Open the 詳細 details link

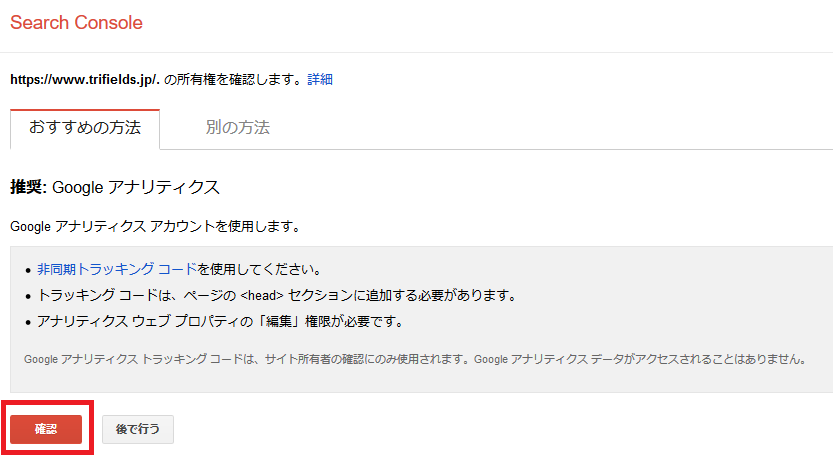pos(320,80)
